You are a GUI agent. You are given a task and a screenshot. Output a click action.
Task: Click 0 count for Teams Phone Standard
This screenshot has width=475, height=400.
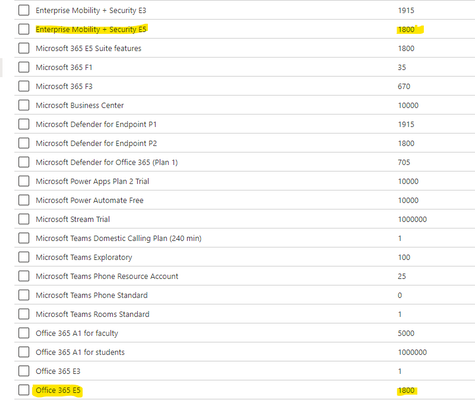[x=400, y=295]
